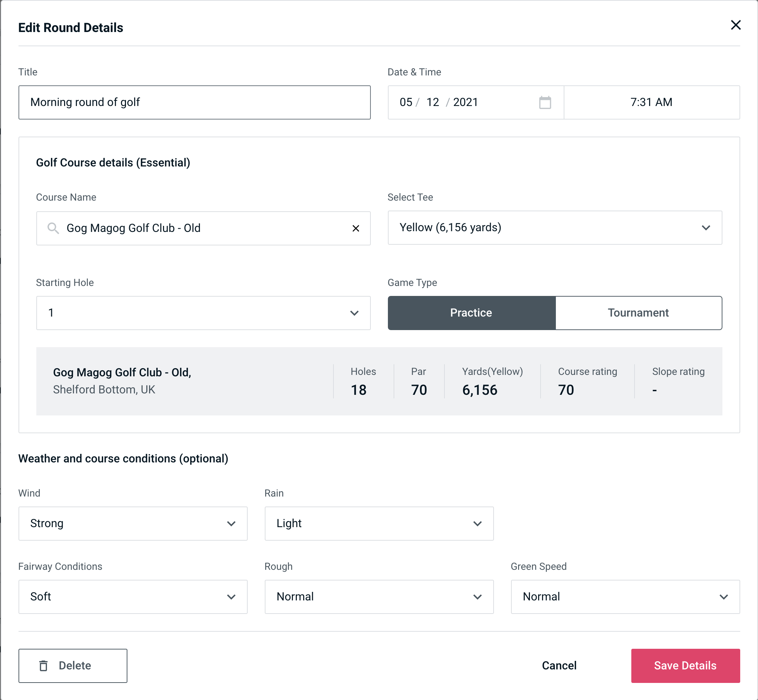This screenshot has width=758, height=700.
Task: Click the Save Details button
Action: 685,666
